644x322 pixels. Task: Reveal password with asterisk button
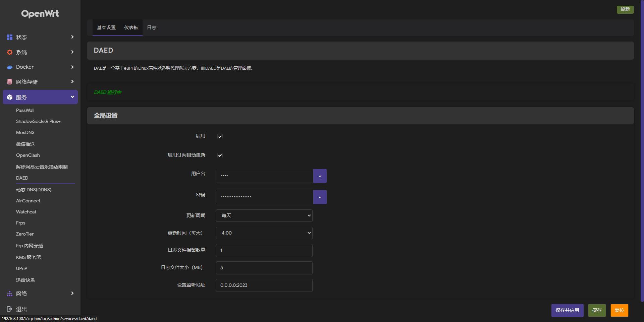click(x=320, y=197)
